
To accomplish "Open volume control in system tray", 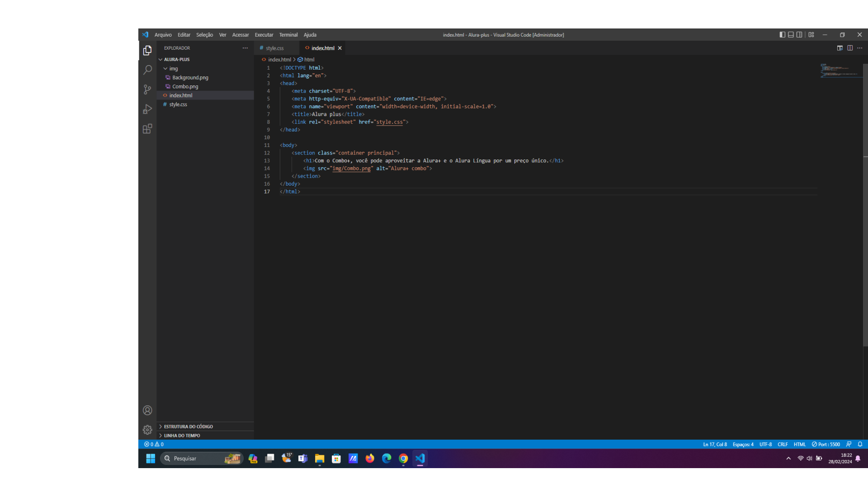I will (x=809, y=459).
